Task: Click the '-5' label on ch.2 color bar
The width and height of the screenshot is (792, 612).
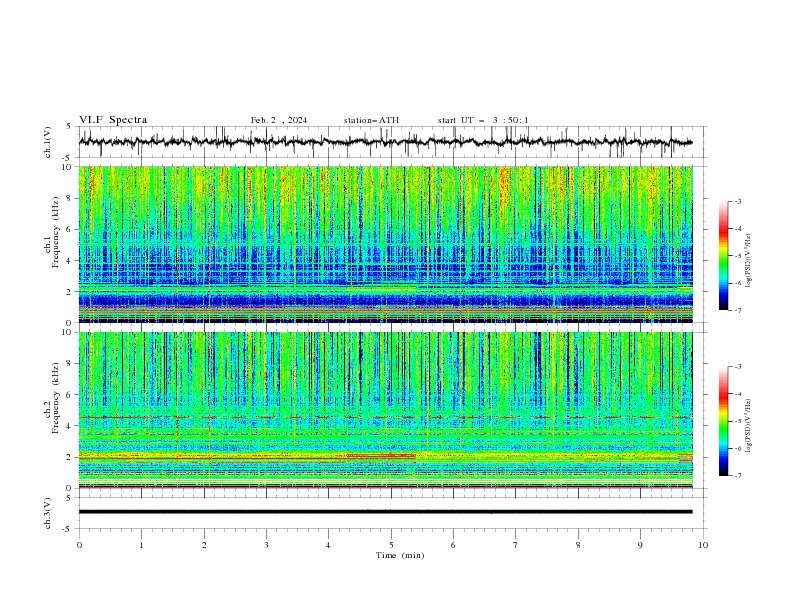Action: point(738,421)
